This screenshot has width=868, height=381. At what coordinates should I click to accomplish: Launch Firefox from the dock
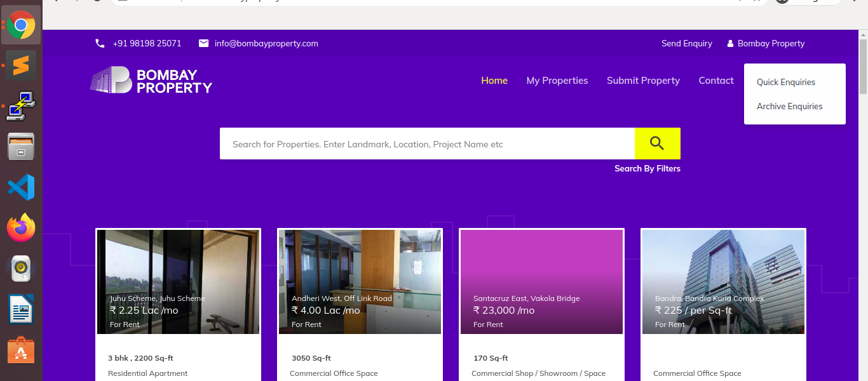tap(21, 228)
